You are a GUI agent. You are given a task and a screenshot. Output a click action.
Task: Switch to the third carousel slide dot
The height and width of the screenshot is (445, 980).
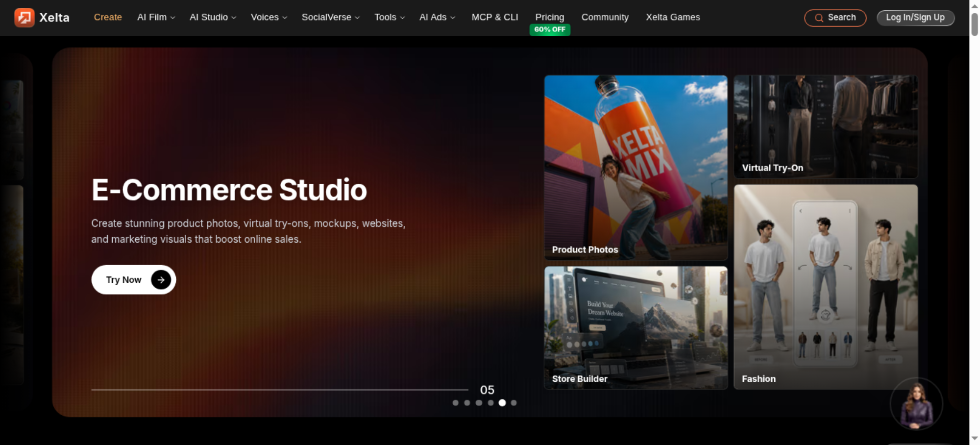pos(479,403)
